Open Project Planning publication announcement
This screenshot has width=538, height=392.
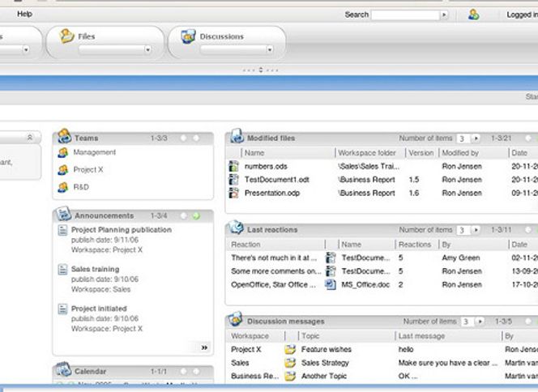pyautogui.click(x=122, y=230)
